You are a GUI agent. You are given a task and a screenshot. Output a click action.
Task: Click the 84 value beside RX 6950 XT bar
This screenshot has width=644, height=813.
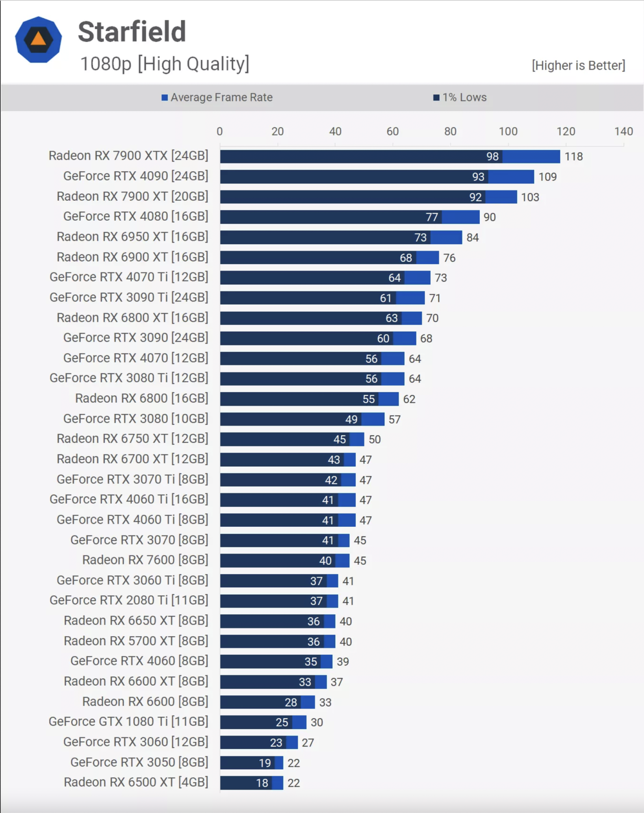pos(473,237)
